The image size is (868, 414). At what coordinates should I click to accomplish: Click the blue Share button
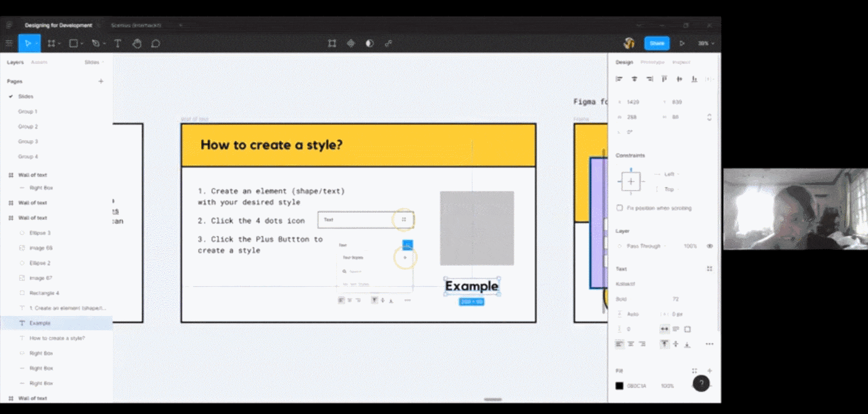click(657, 44)
